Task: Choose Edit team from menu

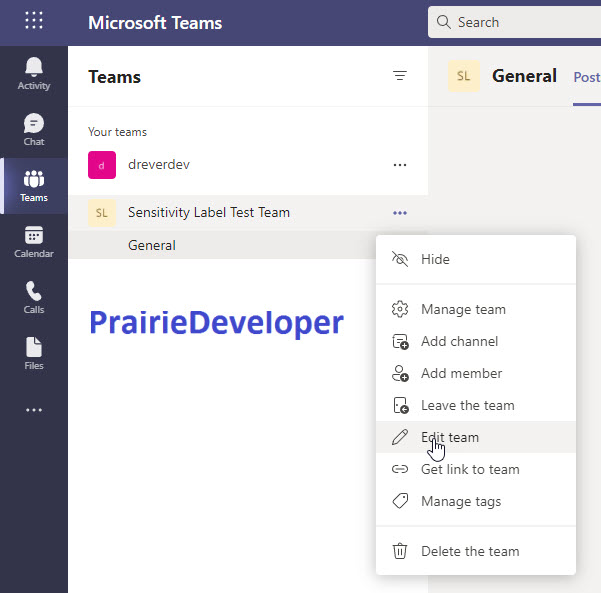Action: coord(476,437)
